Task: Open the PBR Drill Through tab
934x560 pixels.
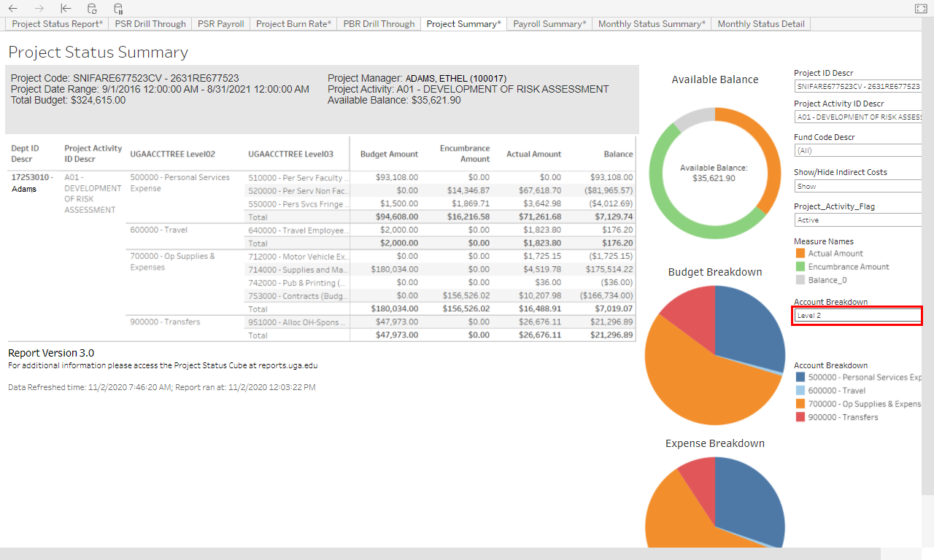Action: pos(379,24)
